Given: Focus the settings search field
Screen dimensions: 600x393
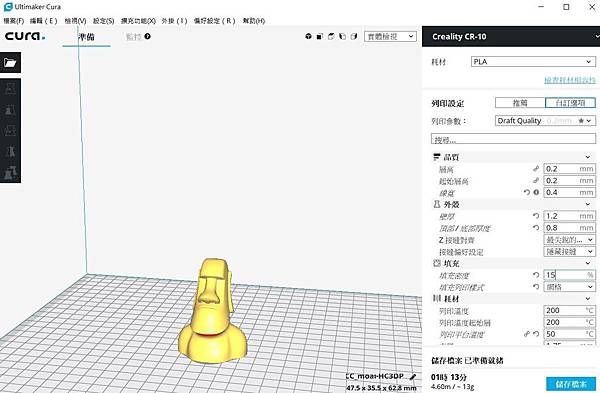Looking at the screenshot, I should pos(513,139).
